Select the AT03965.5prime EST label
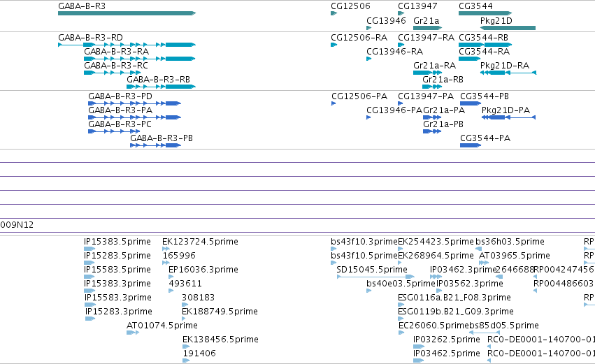 pyautogui.click(x=515, y=256)
